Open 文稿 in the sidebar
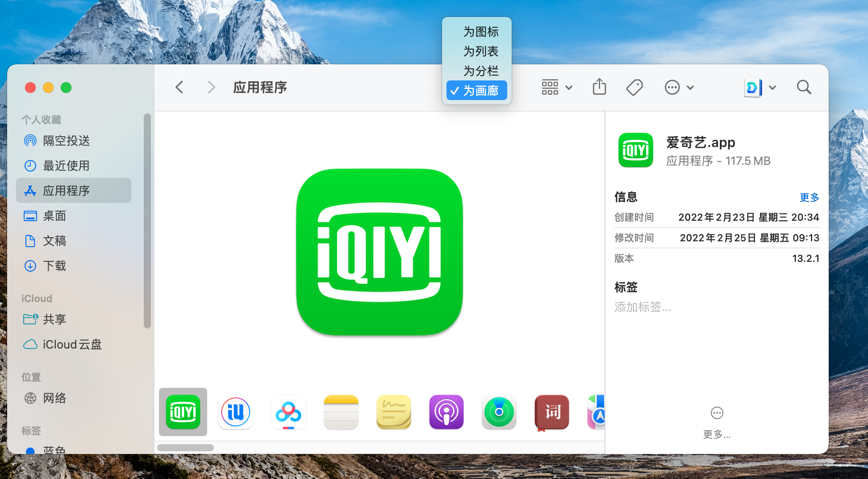The image size is (868, 479). [74, 241]
